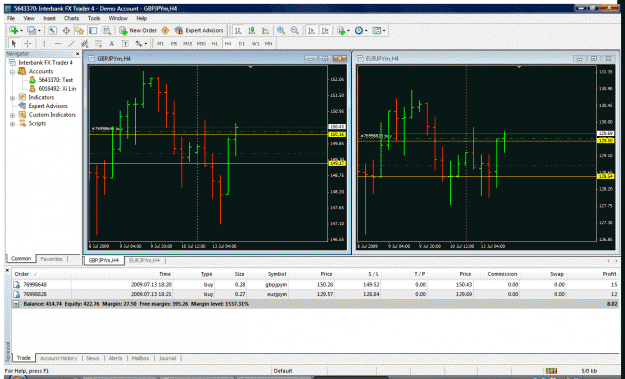The image size is (625, 379).
Task: Expand the Indicators tree node
Action: tap(12, 98)
